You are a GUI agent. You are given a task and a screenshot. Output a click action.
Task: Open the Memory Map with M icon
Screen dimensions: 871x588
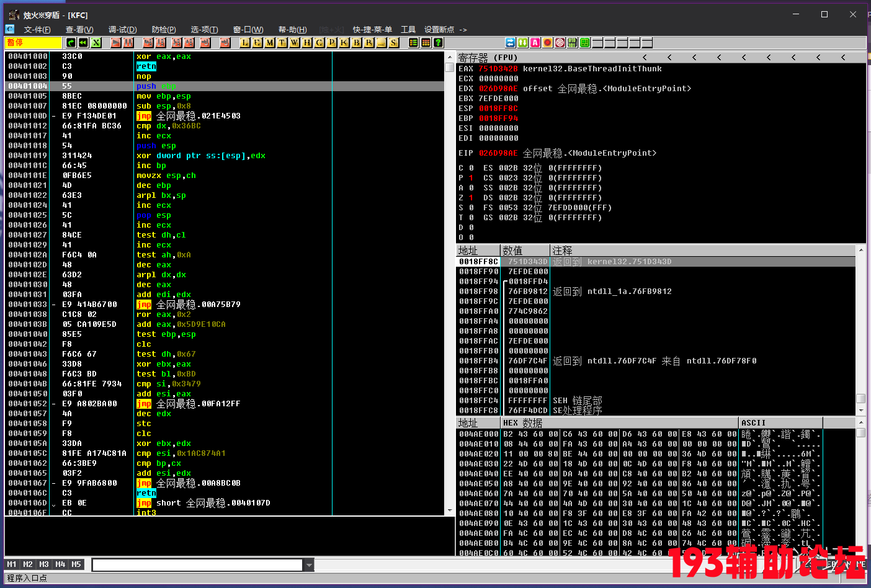[270, 43]
